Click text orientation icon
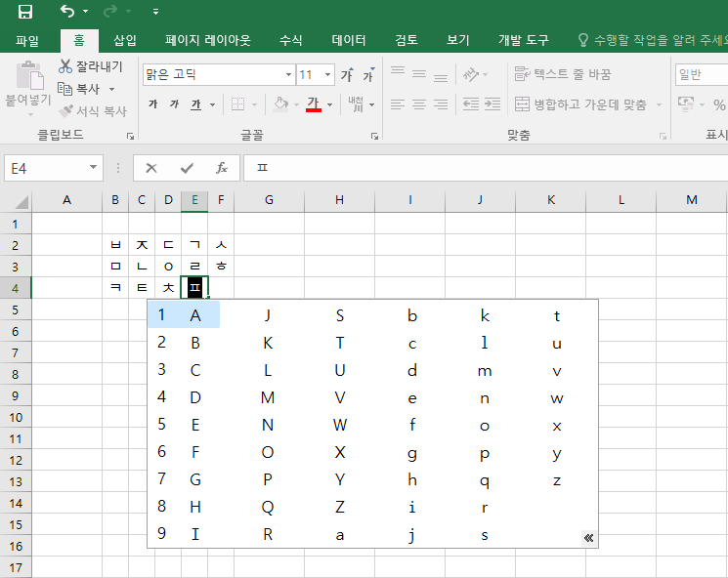The height and width of the screenshot is (578, 728). click(x=471, y=74)
